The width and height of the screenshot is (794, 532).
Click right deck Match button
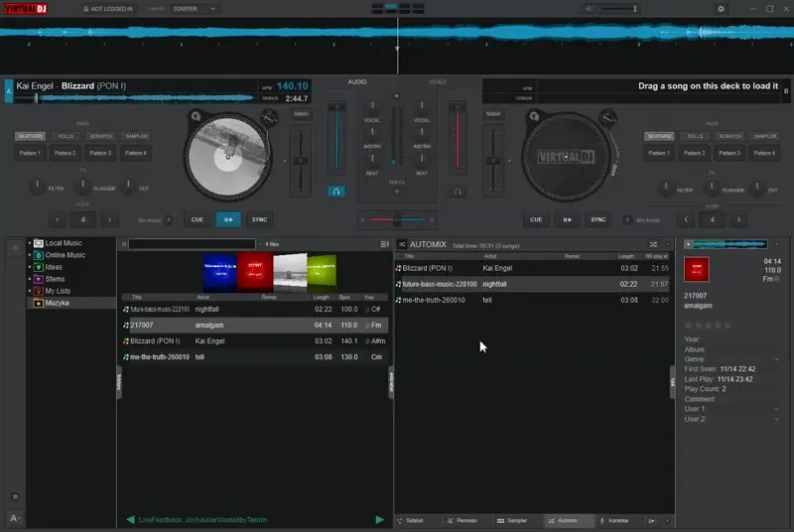tap(493, 114)
